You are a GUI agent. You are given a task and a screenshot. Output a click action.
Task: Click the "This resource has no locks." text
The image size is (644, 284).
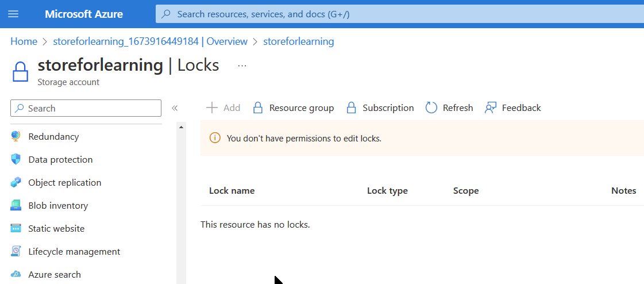[255, 225]
